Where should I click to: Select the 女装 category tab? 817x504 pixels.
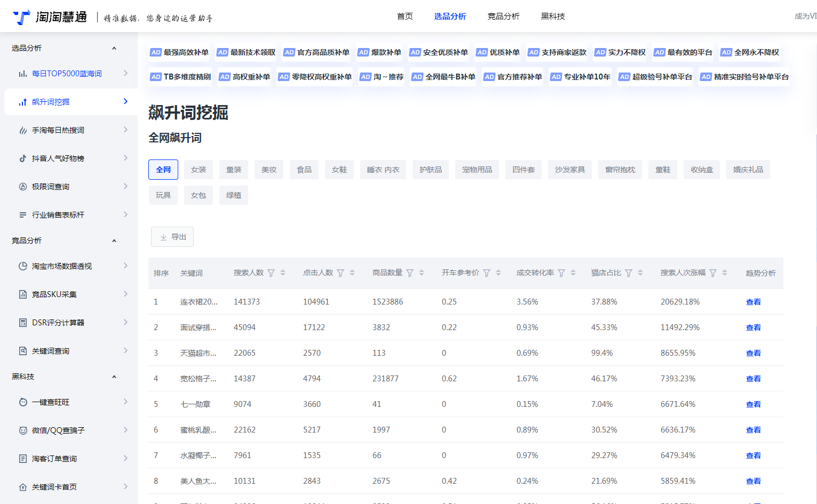click(x=199, y=170)
